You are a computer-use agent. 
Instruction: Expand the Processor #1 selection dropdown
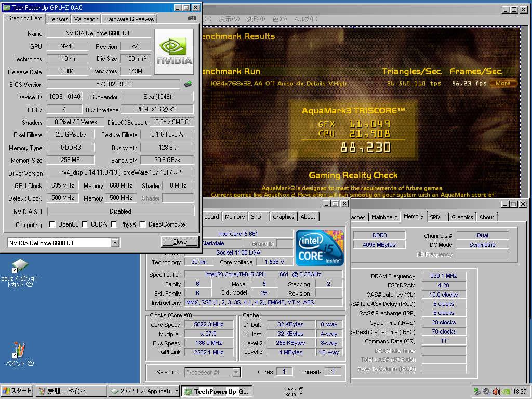(236, 373)
